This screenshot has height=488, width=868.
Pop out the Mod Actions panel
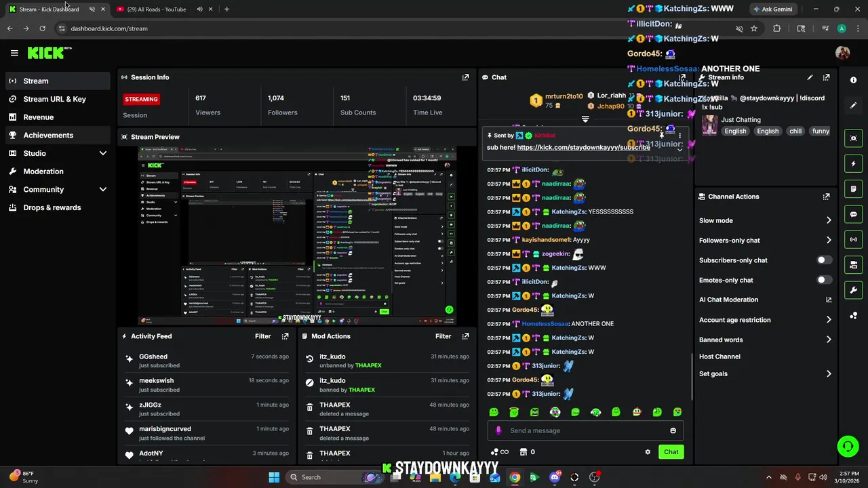(x=465, y=336)
